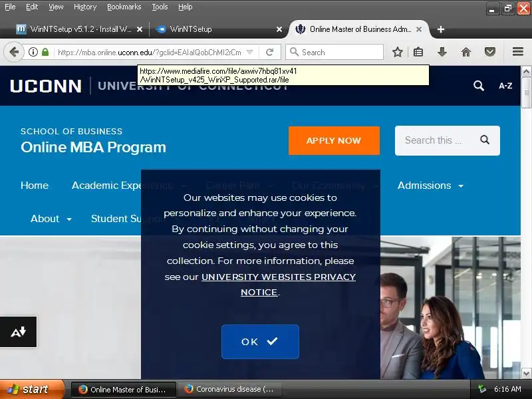Screen dimensions: 532x399
Task: Close the WinNTSetup v5.1.2 tab
Action: coord(140,29)
